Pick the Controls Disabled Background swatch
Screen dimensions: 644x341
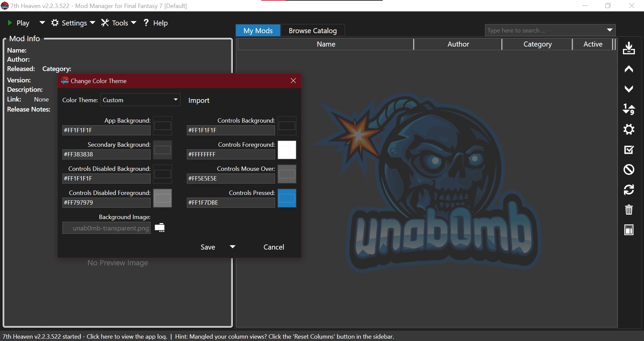163,174
